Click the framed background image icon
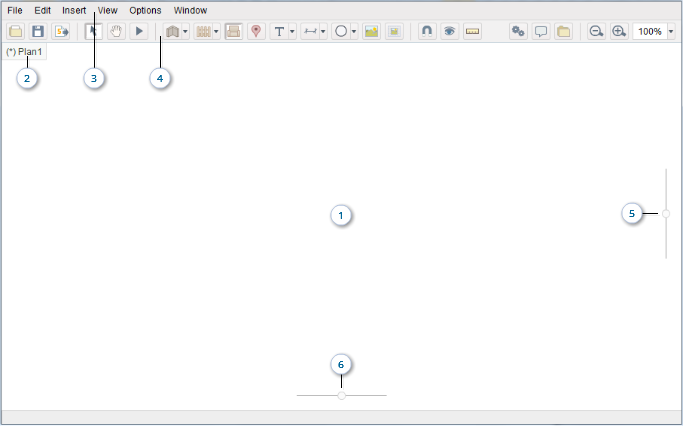 [x=394, y=31]
